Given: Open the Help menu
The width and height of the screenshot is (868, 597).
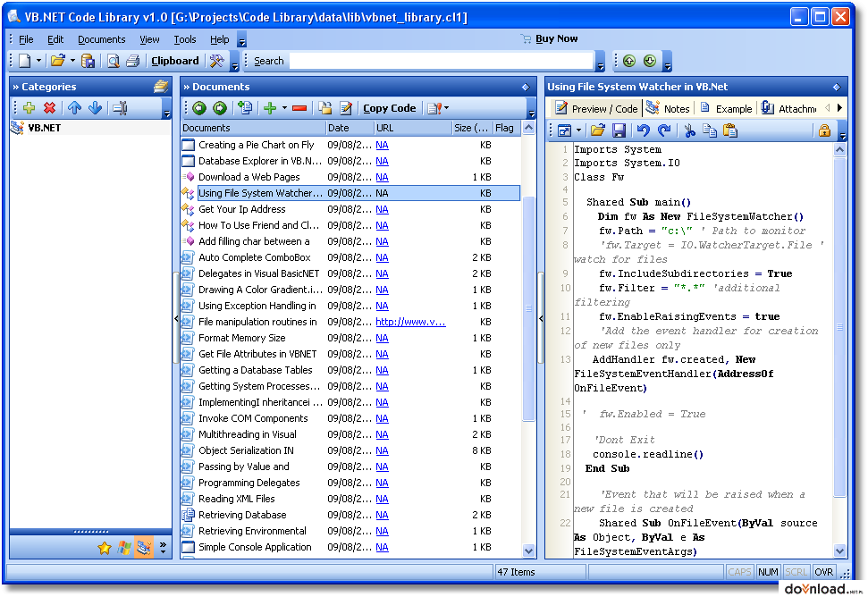Looking at the screenshot, I should [219, 39].
